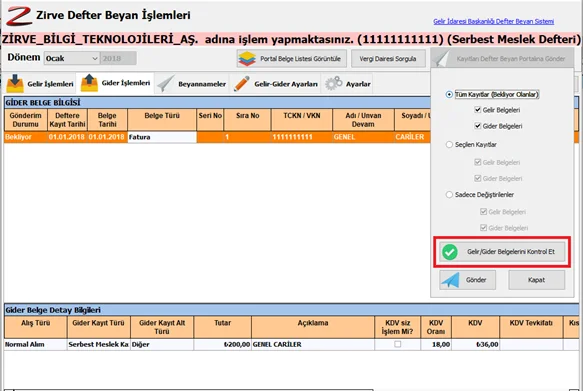Click the Gider Kayıt Alt Türü column header
583x391 pixels.
tap(162, 327)
